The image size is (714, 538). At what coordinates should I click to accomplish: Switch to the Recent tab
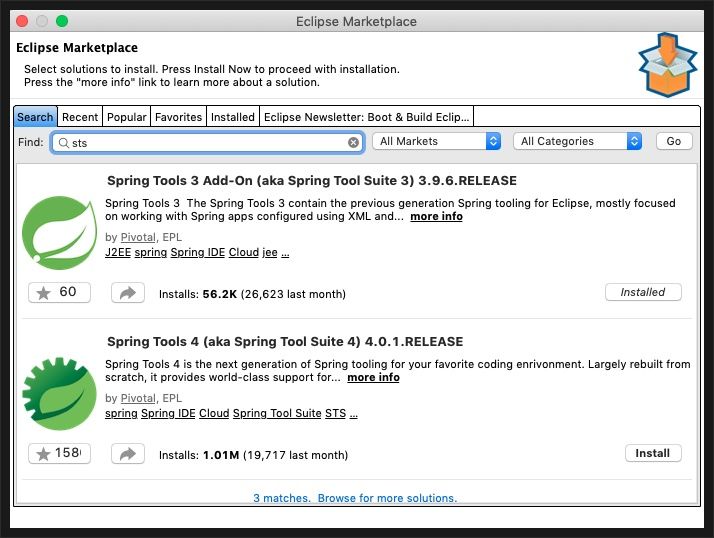coord(80,117)
